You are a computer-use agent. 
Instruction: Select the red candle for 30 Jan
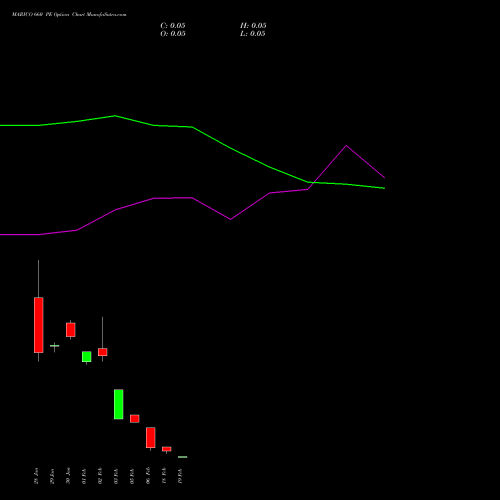pyautogui.click(x=71, y=330)
